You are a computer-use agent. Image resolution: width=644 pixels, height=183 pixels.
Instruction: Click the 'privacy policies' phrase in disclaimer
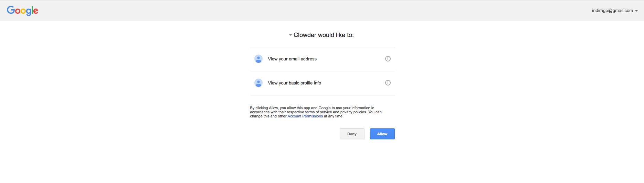pyautogui.click(x=353, y=112)
